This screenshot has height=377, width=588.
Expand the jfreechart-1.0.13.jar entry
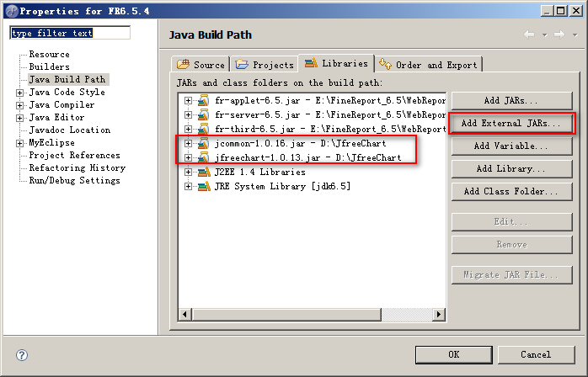188,157
